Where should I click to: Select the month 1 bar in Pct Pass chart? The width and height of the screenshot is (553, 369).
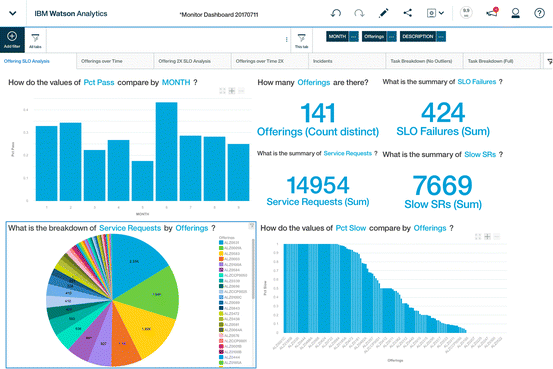[x=47, y=163]
